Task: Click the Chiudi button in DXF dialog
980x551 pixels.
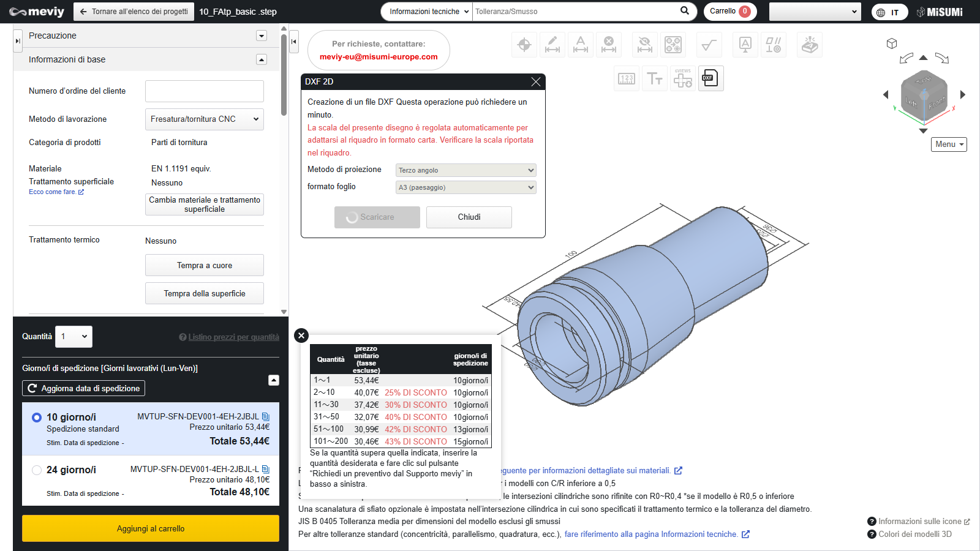Action: coord(469,217)
